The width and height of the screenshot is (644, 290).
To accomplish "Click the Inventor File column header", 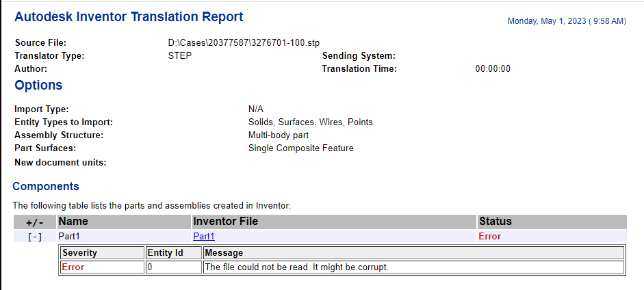I will pos(225,222).
